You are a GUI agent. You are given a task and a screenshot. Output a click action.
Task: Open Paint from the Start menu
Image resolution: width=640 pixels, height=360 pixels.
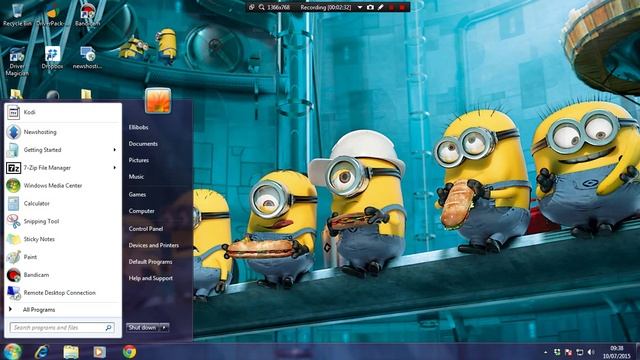[62, 257]
